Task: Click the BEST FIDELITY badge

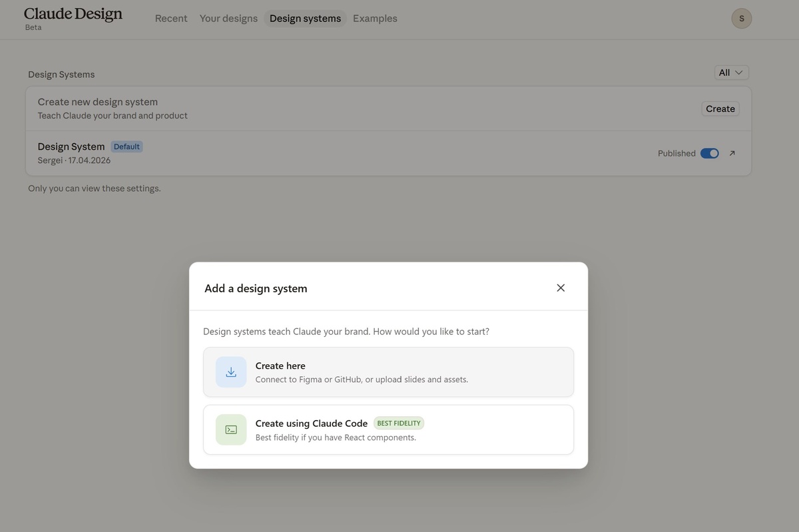Action: [x=399, y=423]
